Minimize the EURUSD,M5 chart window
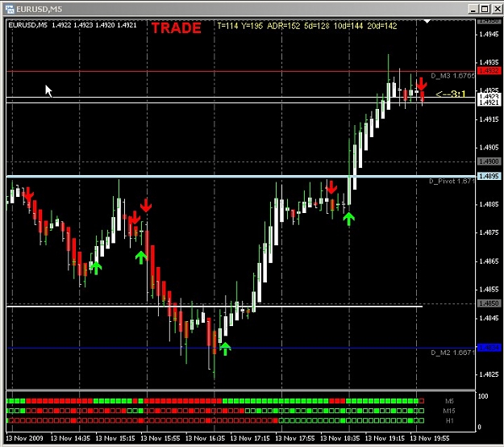The width and height of the screenshot is (504, 447). (473, 9)
